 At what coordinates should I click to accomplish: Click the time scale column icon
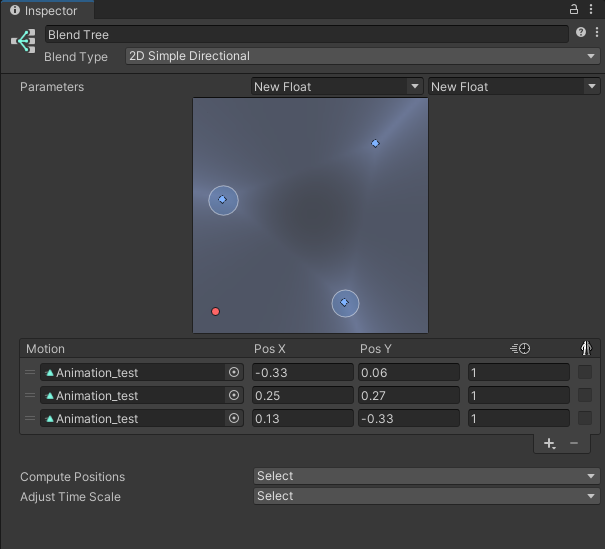[520, 348]
